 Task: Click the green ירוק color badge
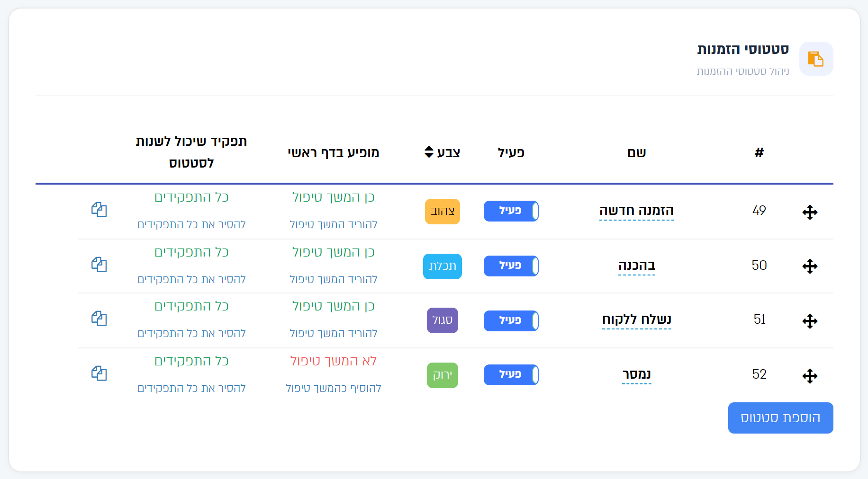pos(443,375)
